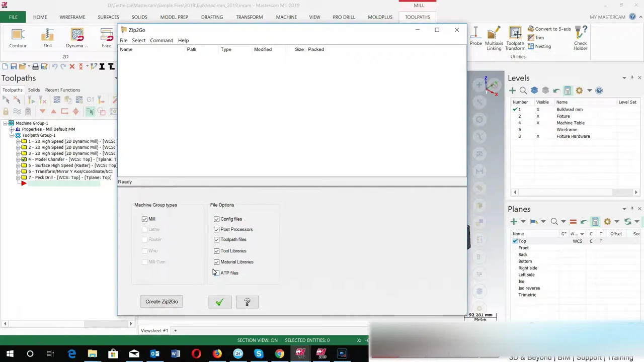Screen dimensions: 644x362
Task: Expand the Properties - Mill Default MM node
Action: [x=12, y=129]
